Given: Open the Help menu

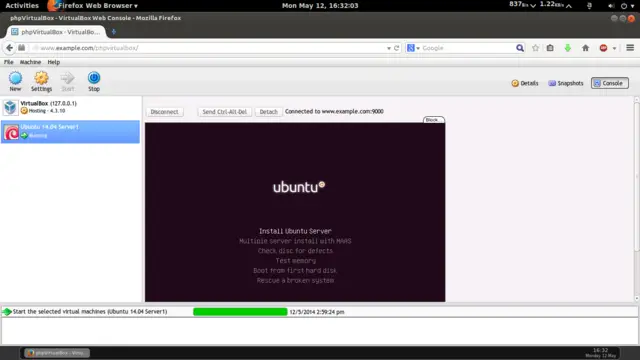Looking at the screenshot, I should tap(53, 62).
